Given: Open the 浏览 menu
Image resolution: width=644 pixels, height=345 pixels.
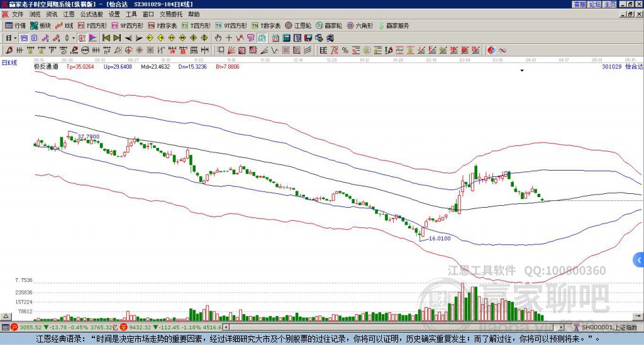Looking at the screenshot, I should pyautogui.click(x=35, y=14).
